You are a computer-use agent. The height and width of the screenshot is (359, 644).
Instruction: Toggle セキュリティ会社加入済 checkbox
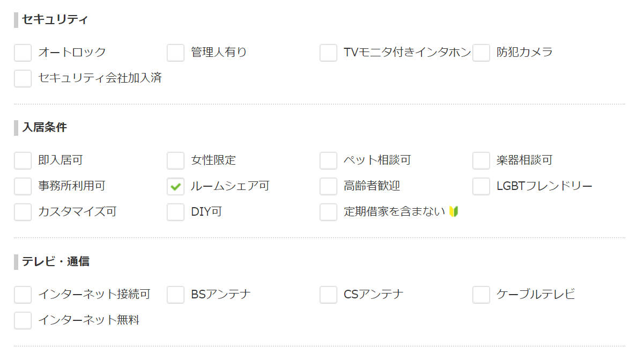(x=23, y=78)
